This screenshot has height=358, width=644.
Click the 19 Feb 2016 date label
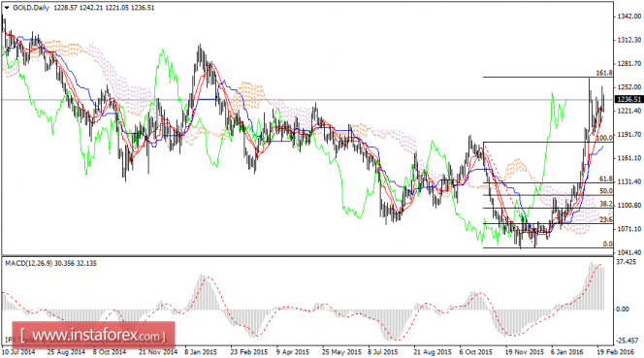615,352
